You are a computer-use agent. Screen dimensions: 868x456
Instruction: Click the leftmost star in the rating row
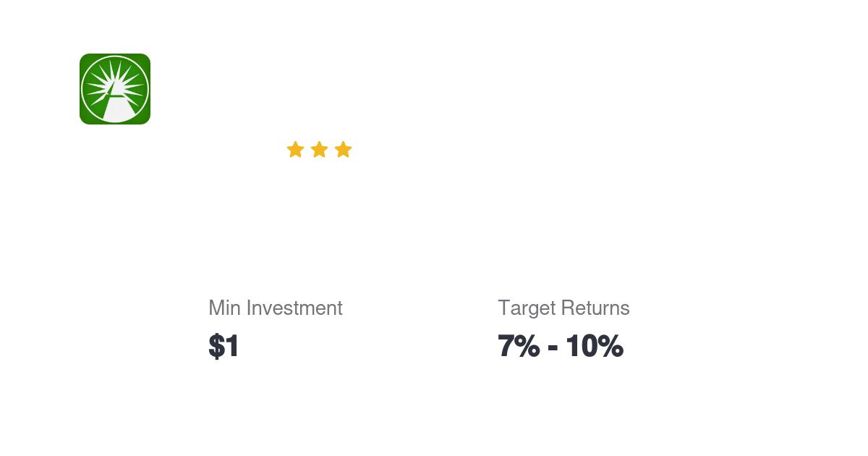pyautogui.click(x=295, y=149)
